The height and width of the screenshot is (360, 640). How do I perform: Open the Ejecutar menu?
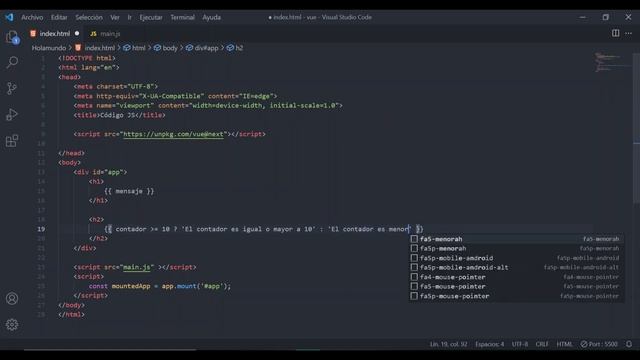point(151,17)
